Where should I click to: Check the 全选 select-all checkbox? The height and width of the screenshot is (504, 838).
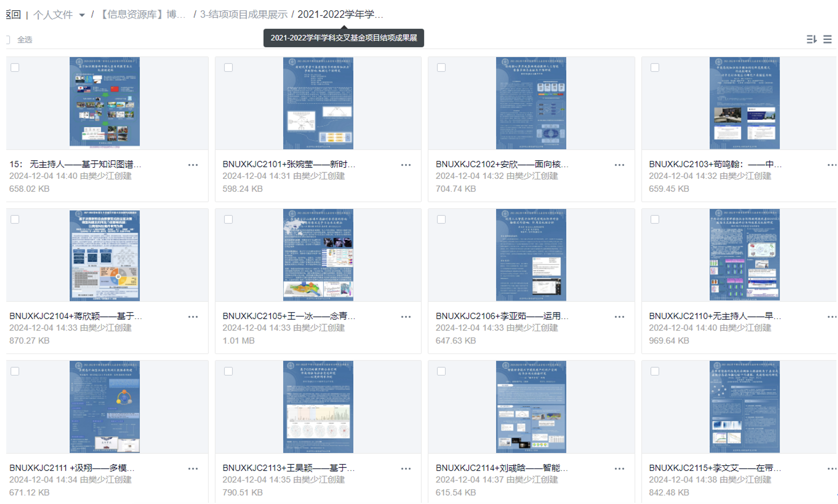click(x=8, y=40)
